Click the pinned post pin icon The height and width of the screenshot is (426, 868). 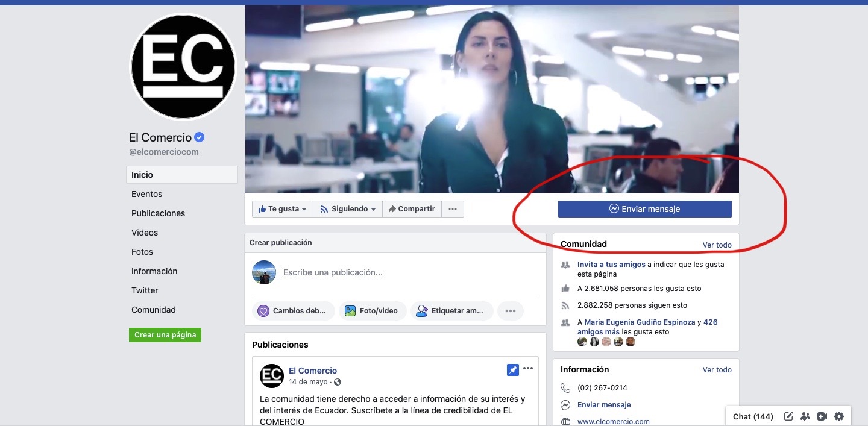tap(512, 370)
